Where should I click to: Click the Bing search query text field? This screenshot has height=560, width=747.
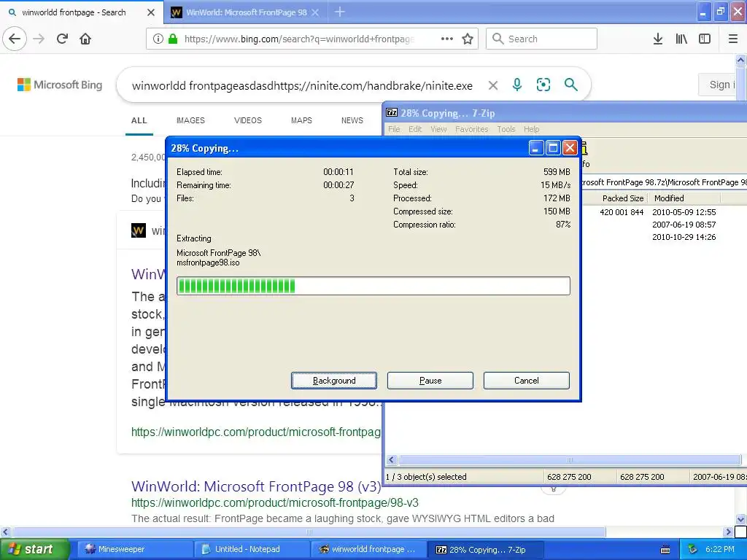tap(302, 85)
